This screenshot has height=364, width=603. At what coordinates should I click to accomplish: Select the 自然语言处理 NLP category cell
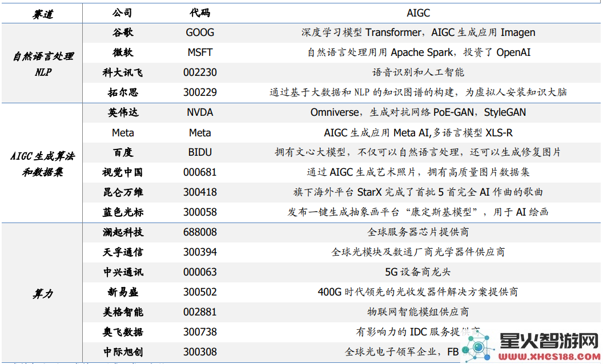[43, 64]
